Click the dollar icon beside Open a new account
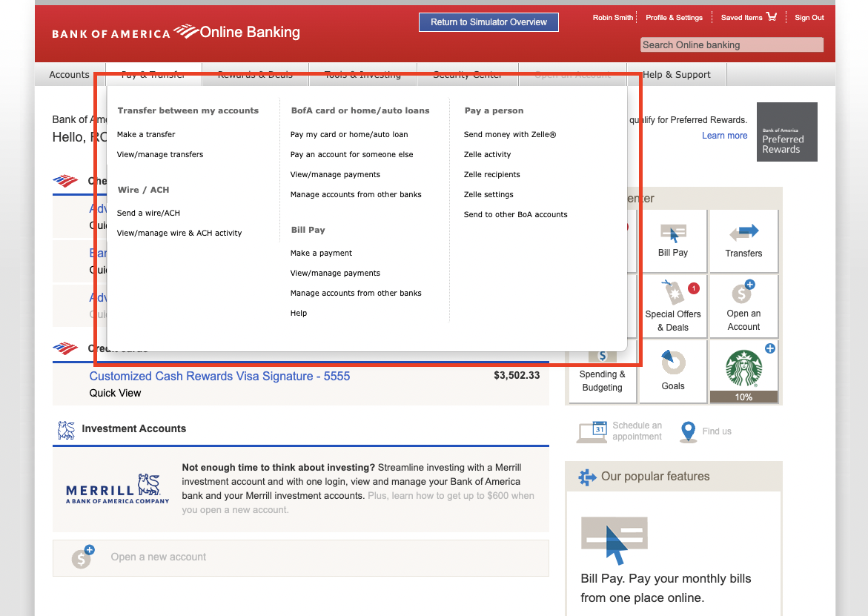Image resolution: width=868 pixels, height=616 pixels. coord(82,557)
